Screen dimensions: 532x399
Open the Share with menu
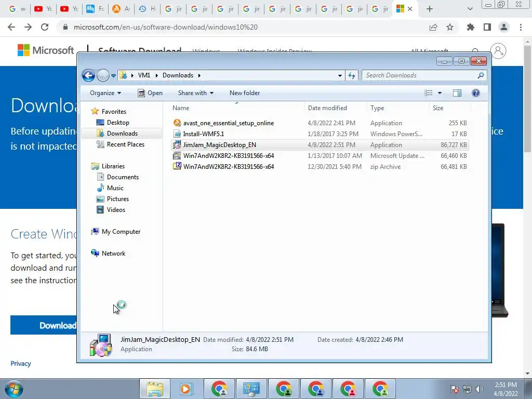pos(196,93)
